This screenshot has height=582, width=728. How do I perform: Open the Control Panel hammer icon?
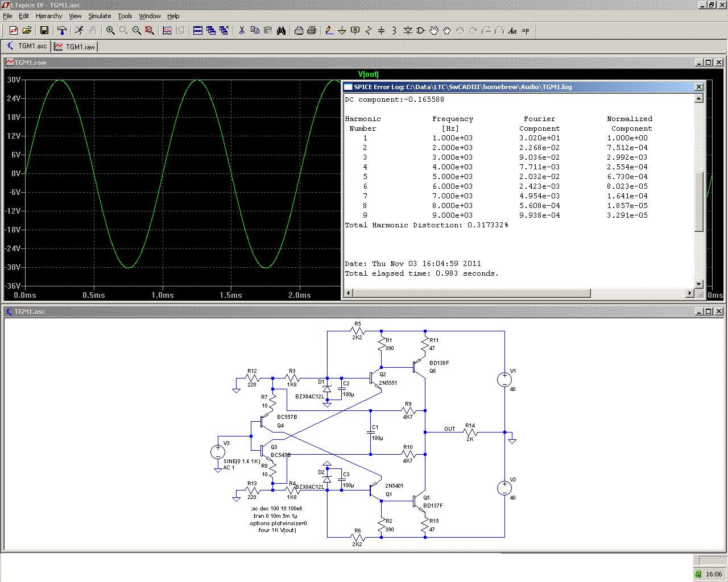(62, 31)
